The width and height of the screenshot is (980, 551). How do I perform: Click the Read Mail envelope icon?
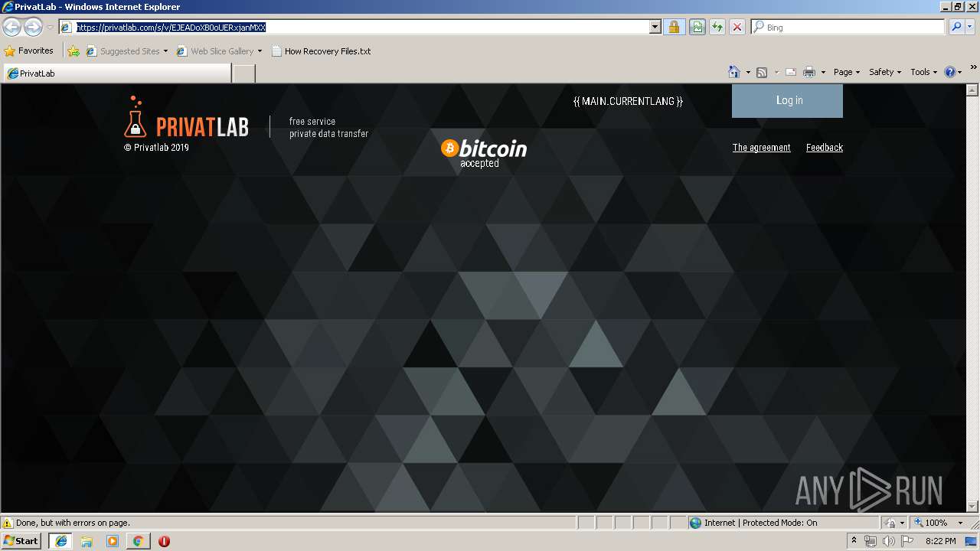(x=791, y=72)
